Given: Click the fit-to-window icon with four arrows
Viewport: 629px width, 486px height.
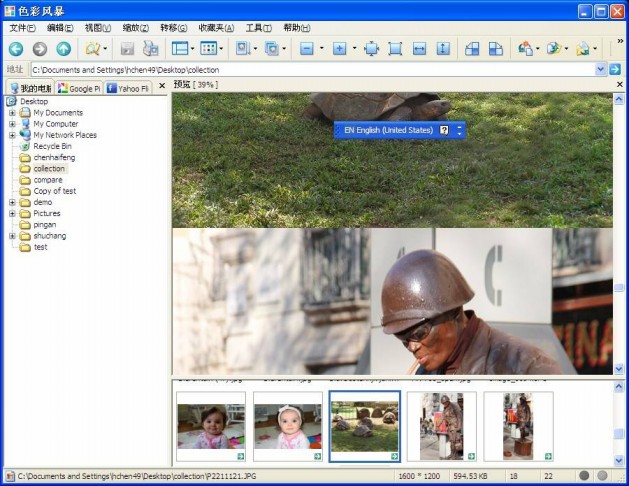Looking at the screenshot, I should 371,48.
